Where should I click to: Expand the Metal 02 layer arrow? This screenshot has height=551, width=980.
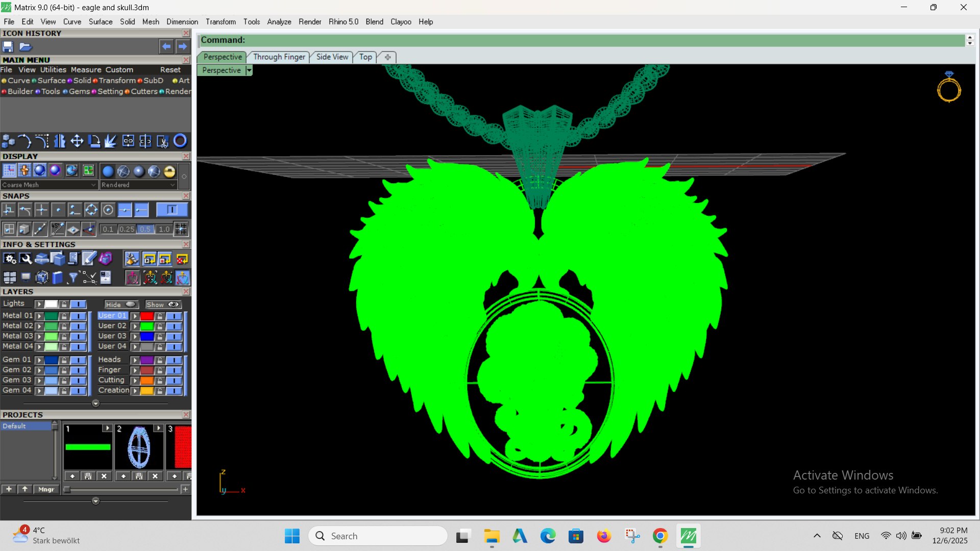[39, 326]
